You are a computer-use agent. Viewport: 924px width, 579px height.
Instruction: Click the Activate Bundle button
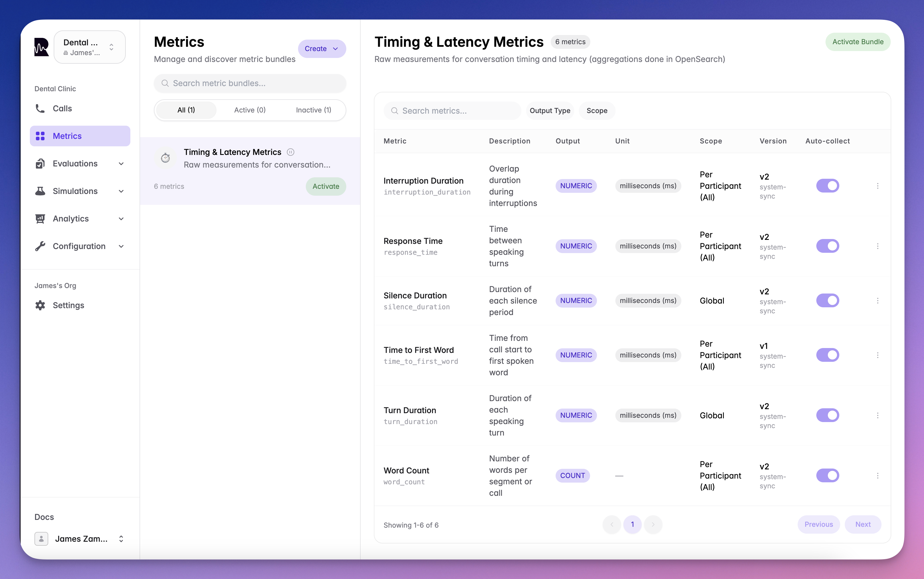857,42
